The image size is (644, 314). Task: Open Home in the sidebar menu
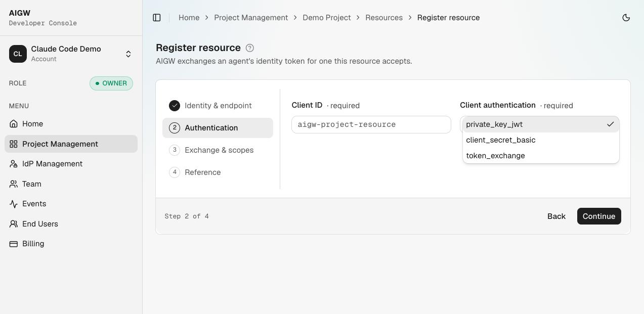pyautogui.click(x=71, y=124)
